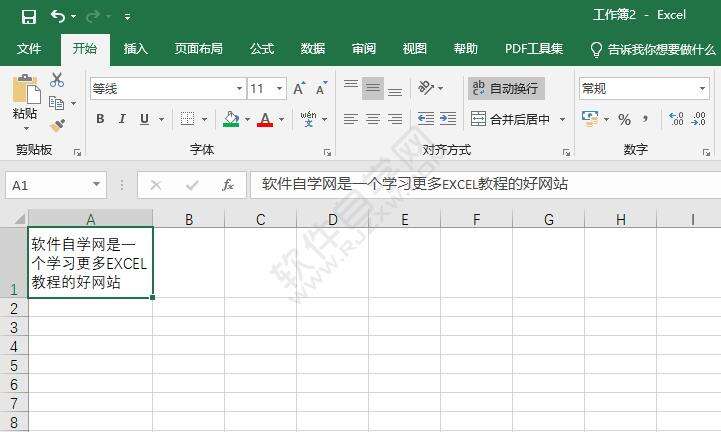This screenshot has height=432, width=721.
Task: Select Align Left icon
Action: pyautogui.click(x=351, y=120)
